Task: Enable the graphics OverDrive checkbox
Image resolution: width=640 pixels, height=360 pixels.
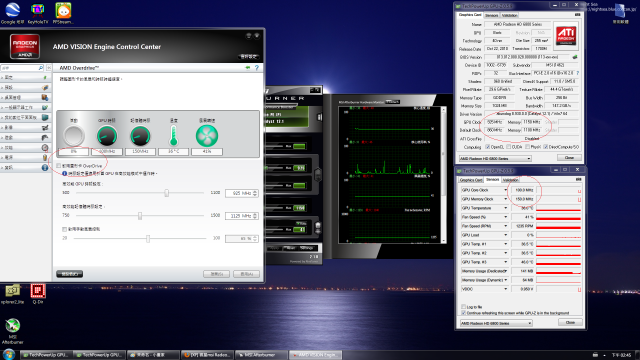Action: tap(59, 166)
